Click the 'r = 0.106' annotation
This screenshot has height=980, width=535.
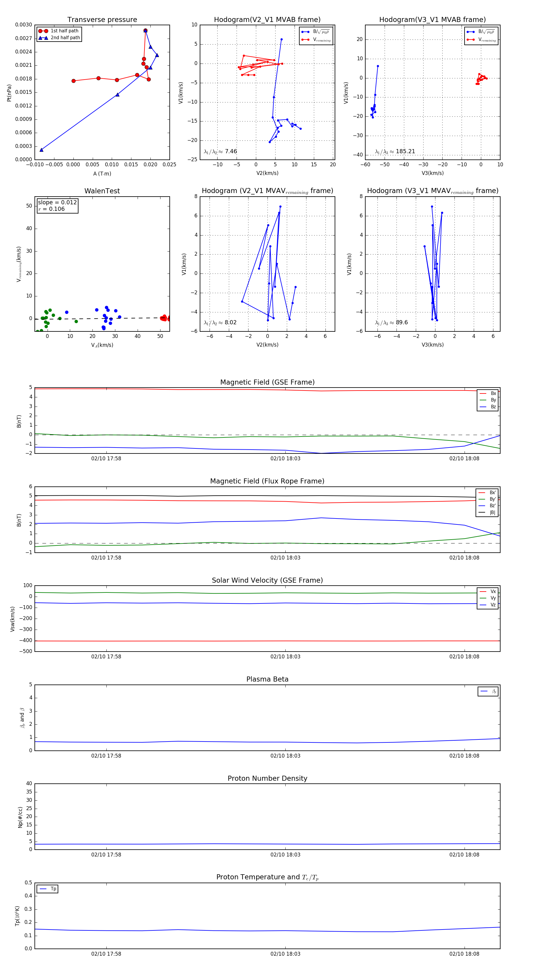pyautogui.click(x=51, y=209)
